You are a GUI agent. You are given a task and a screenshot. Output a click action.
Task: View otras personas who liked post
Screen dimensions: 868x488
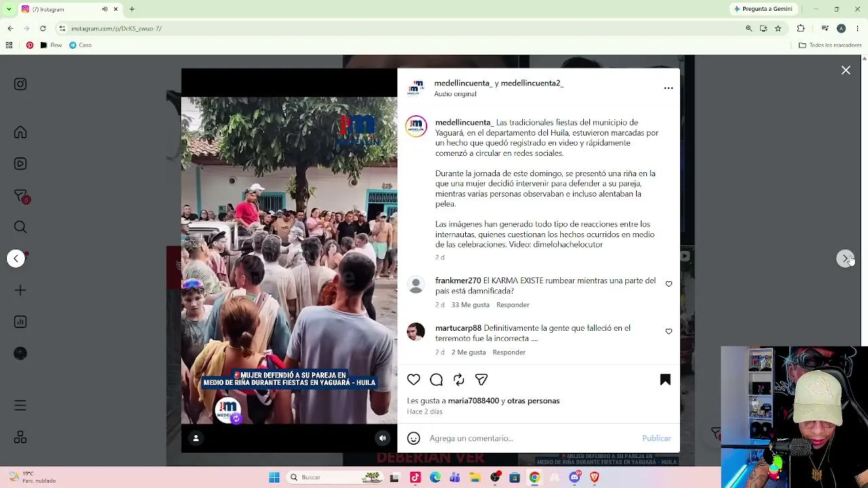(533, 401)
